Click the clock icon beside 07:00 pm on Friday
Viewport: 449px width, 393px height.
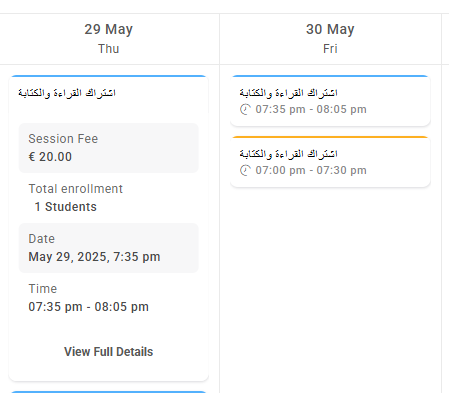click(x=245, y=170)
